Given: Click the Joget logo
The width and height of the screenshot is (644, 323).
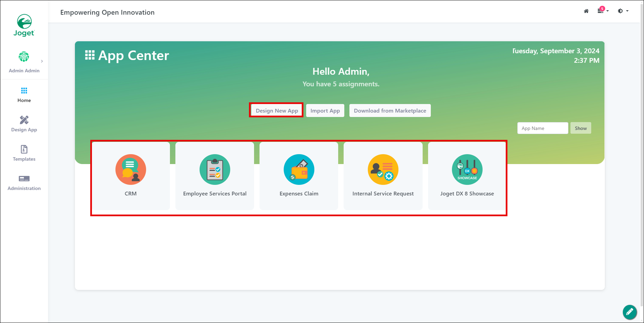Looking at the screenshot, I should (x=24, y=25).
